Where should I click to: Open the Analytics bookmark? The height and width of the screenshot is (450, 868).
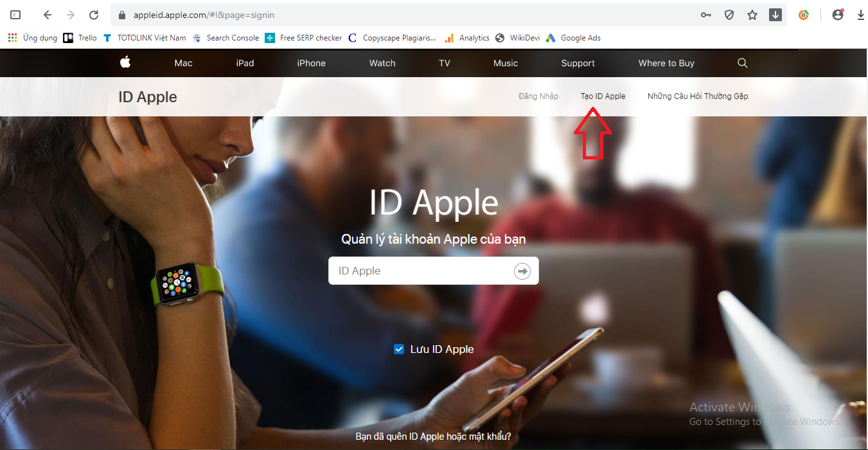coord(467,38)
